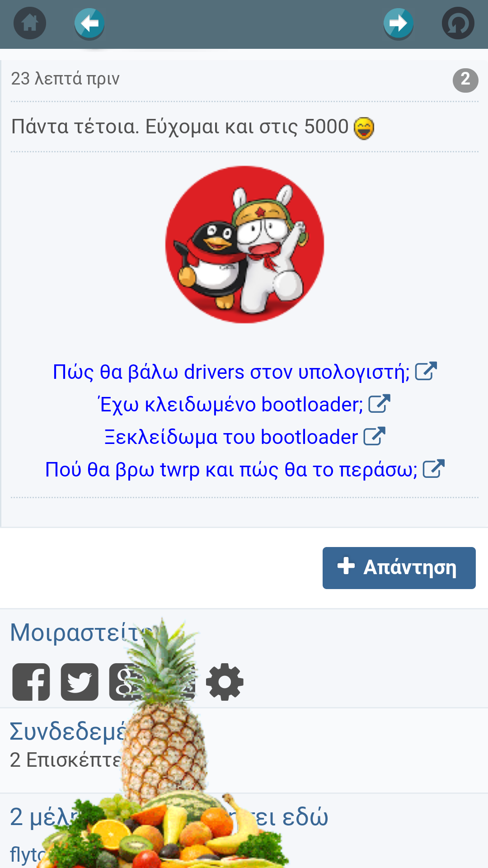The image size is (488, 868).
Task: Click the Απάντηση reply button
Action: click(x=399, y=568)
